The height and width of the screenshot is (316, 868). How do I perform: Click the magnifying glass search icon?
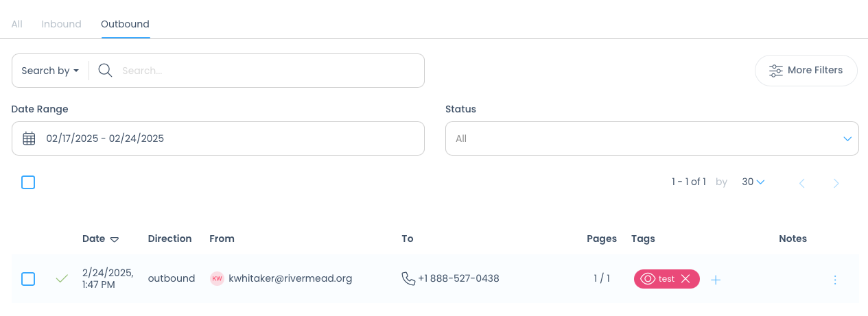point(105,71)
